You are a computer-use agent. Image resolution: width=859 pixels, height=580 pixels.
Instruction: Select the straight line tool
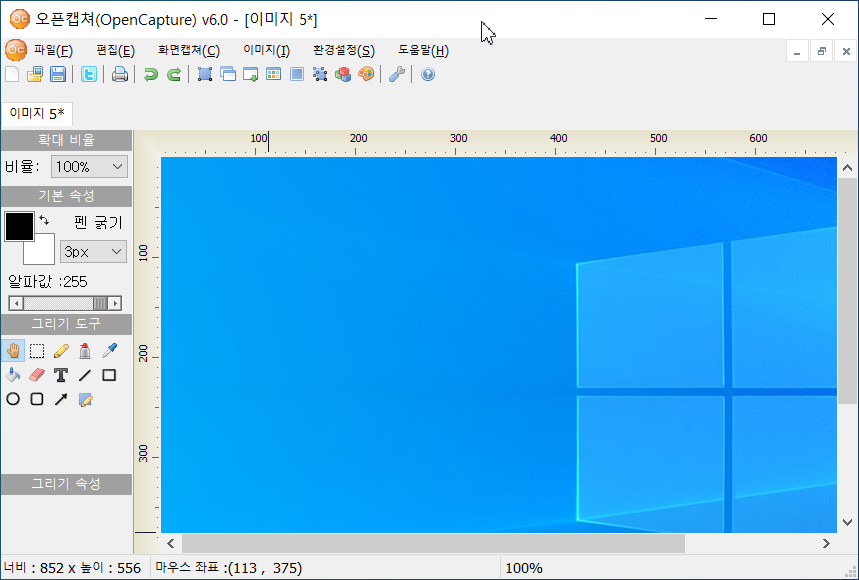(85, 375)
